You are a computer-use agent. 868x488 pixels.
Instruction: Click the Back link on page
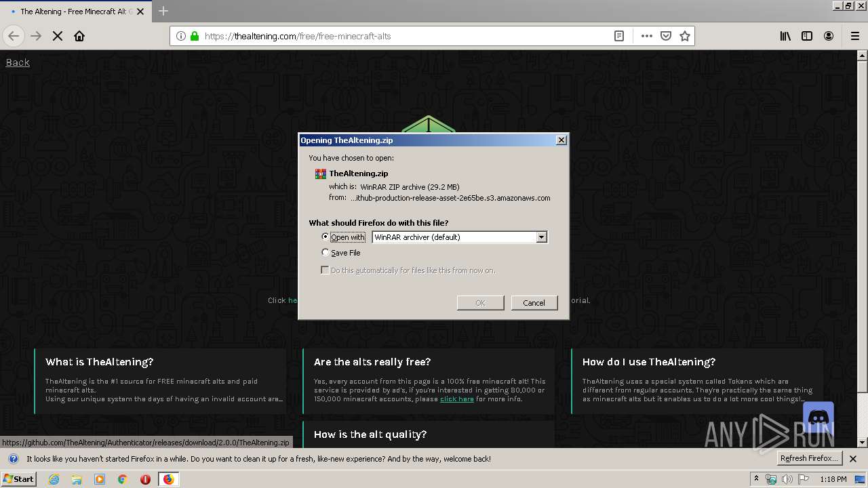point(18,62)
